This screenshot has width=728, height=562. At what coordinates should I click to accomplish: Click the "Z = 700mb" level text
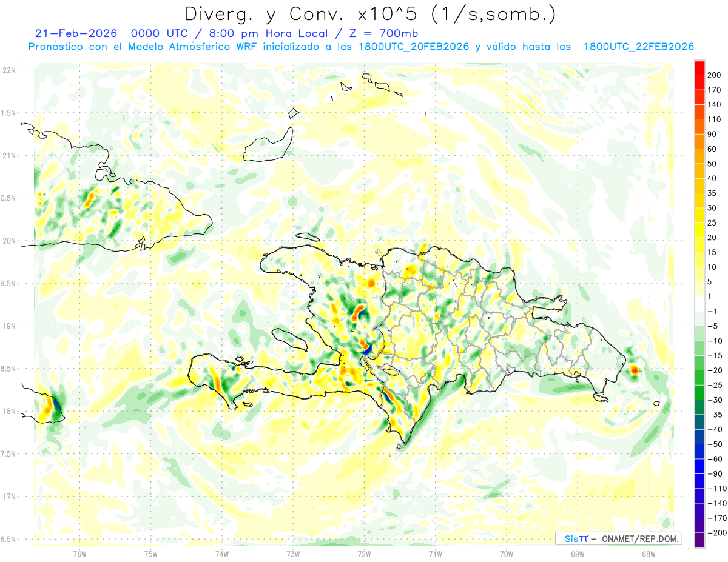(384, 33)
